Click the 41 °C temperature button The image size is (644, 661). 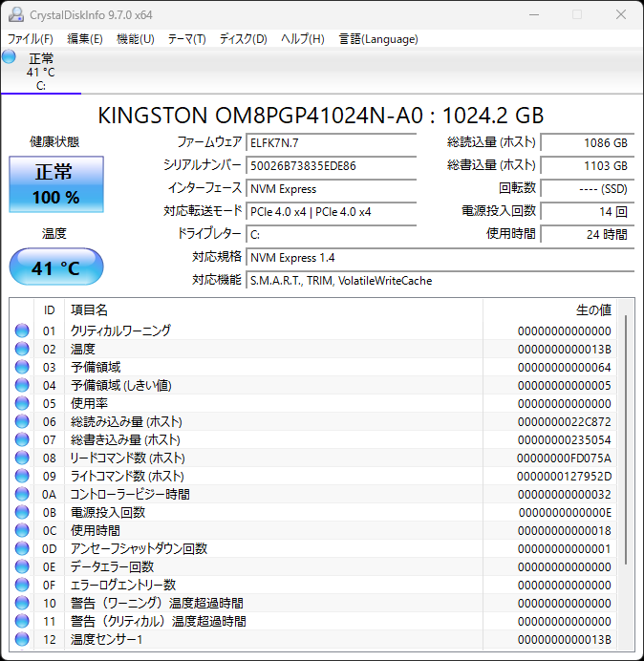point(56,267)
